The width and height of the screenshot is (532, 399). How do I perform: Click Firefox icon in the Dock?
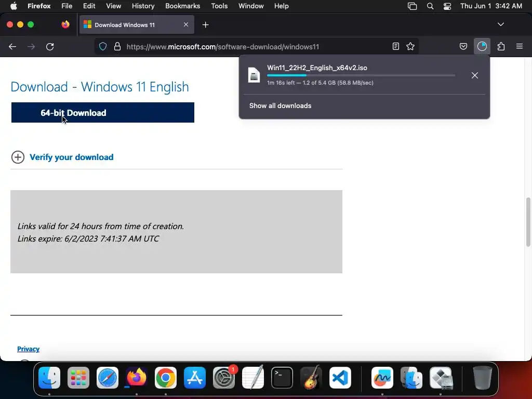point(137,378)
